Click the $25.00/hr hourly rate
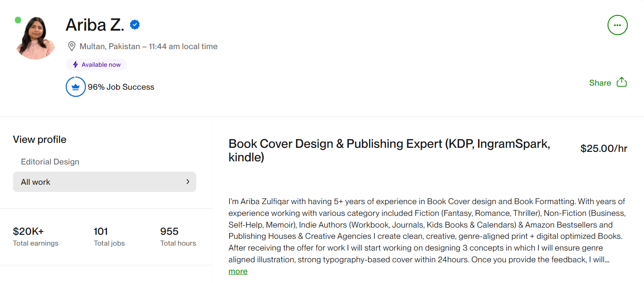The width and height of the screenshot is (644, 283). point(603,149)
